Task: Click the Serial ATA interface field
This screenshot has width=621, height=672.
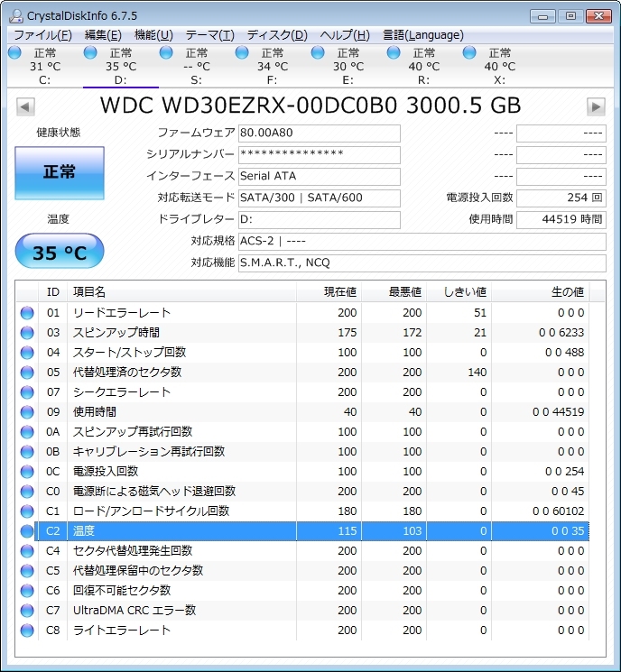Action: pyautogui.click(x=320, y=176)
